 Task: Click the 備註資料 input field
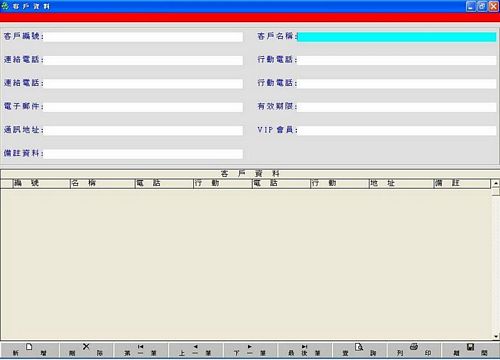click(143, 154)
